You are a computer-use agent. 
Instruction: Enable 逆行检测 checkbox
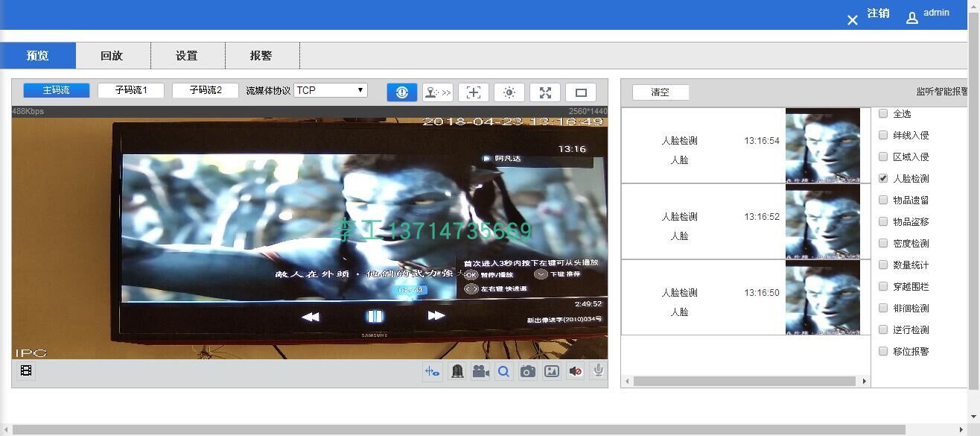click(883, 329)
